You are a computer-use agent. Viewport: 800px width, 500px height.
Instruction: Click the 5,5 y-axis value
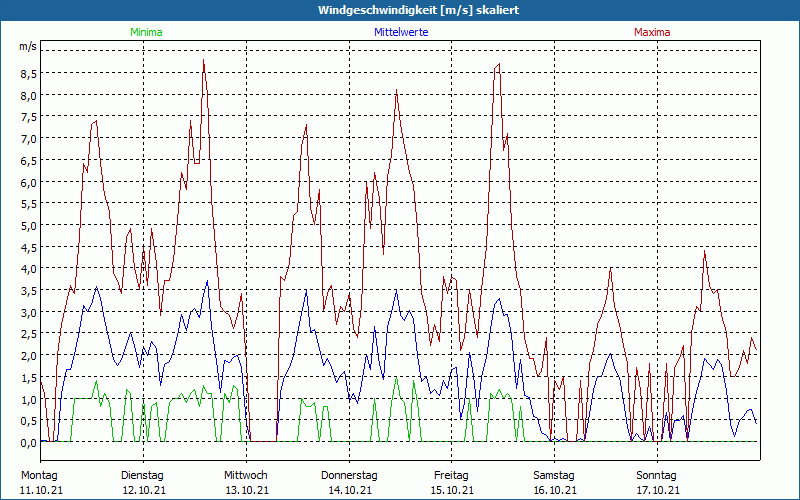tap(28, 204)
